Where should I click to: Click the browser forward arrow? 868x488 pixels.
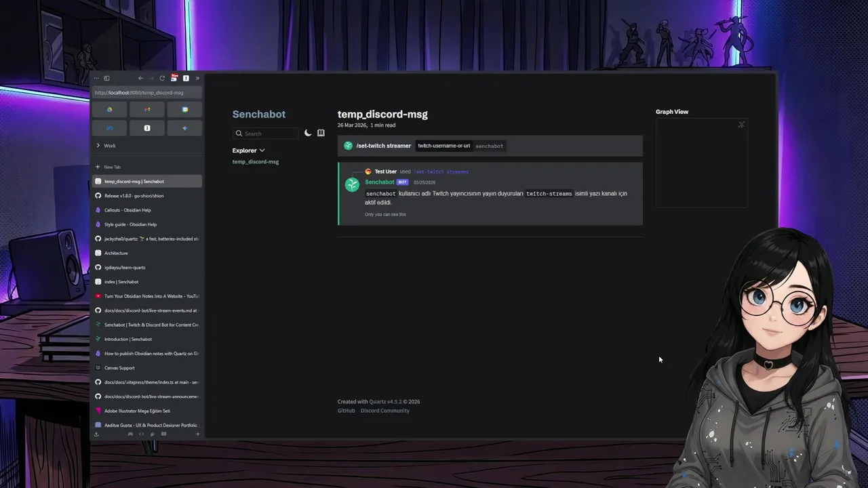tap(151, 79)
